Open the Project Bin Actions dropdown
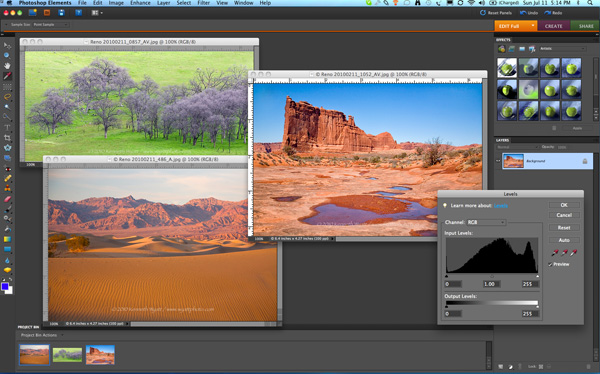Image resolution: width=600 pixels, height=374 pixels. [x=42, y=335]
